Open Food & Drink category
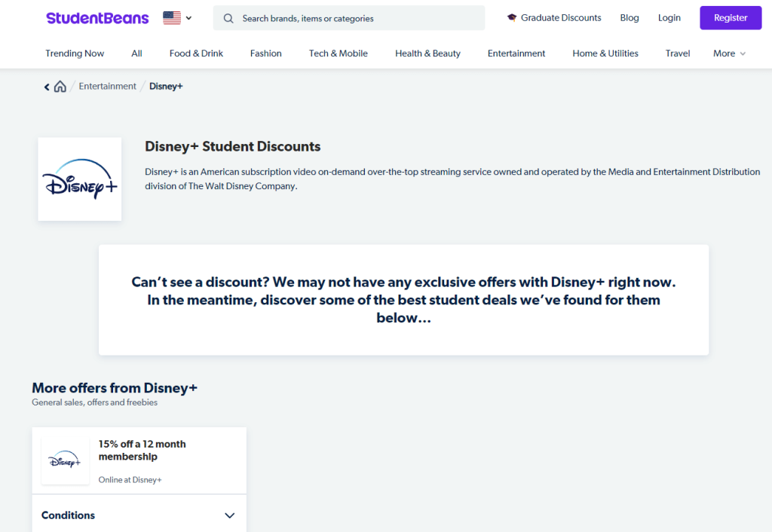772x532 pixels. coord(196,54)
